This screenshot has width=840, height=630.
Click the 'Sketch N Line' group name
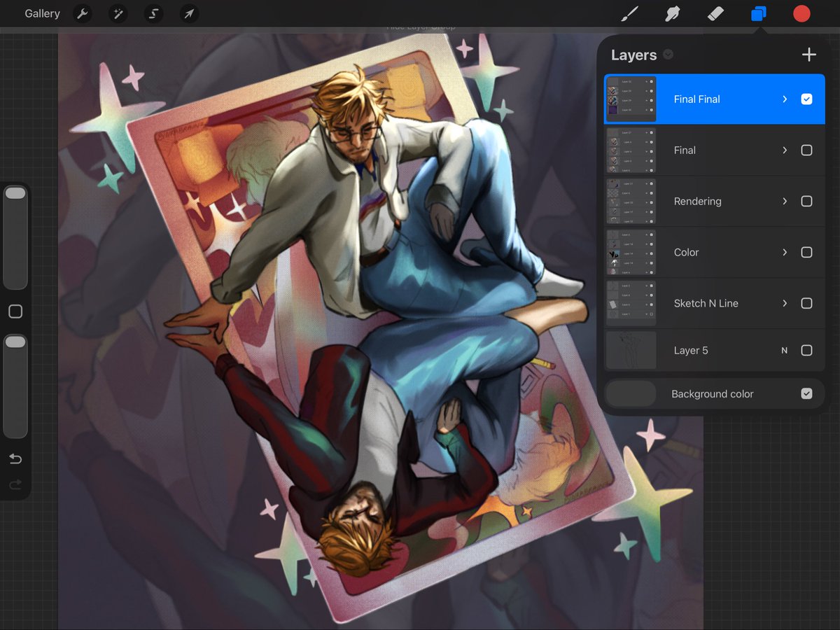point(706,303)
